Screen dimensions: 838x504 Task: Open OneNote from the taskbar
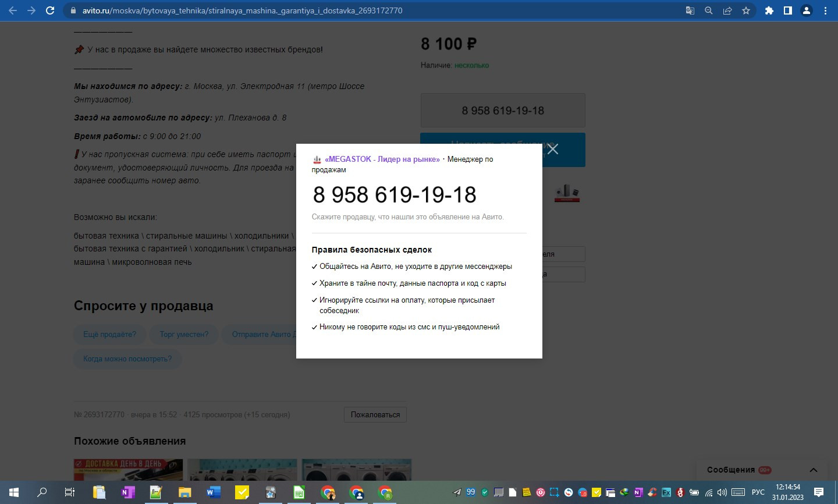127,492
